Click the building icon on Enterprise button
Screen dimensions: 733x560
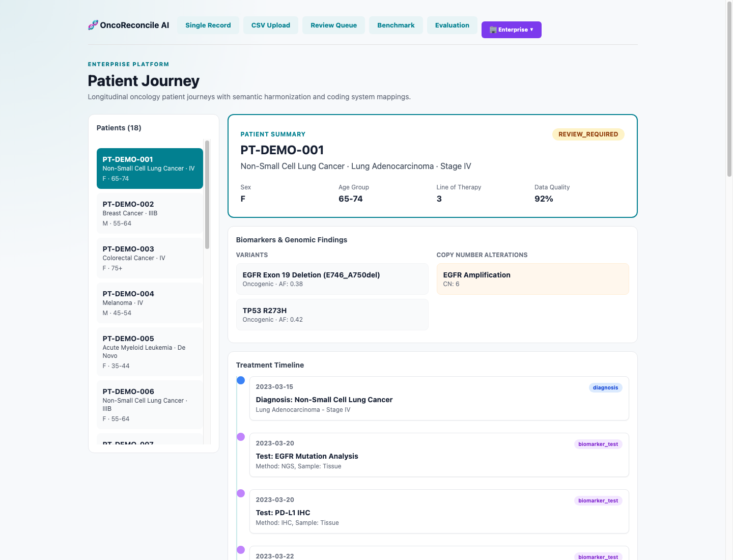[493, 30]
